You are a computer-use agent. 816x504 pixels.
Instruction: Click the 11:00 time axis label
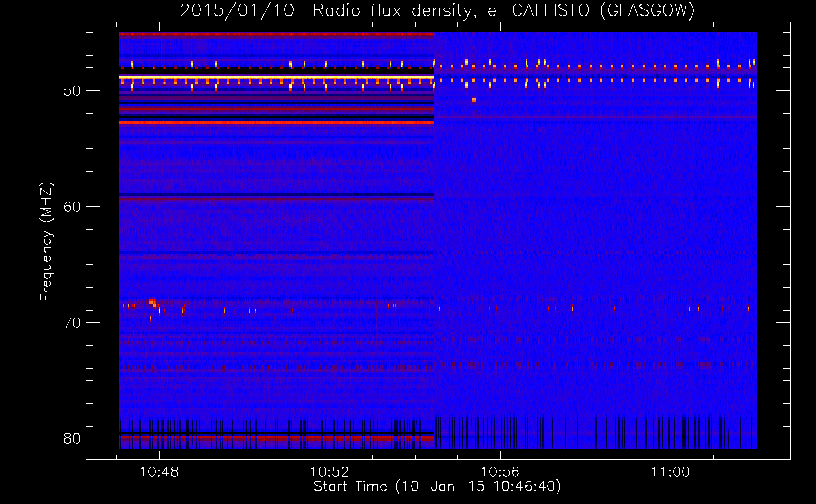pos(670,472)
